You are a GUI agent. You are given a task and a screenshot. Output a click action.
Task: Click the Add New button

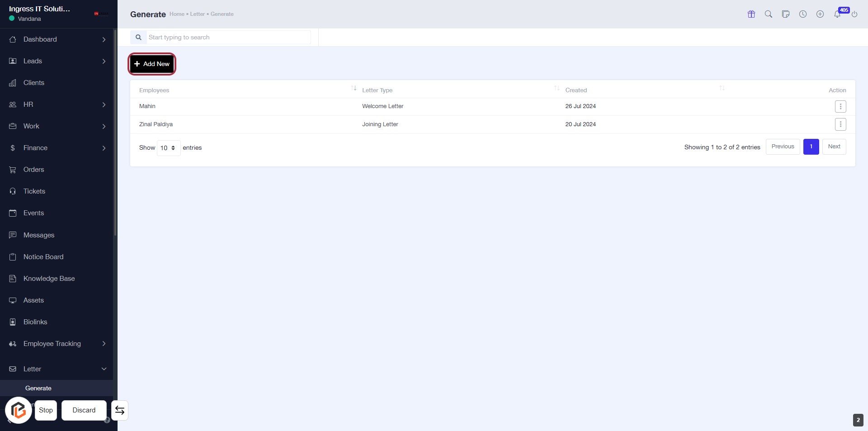click(x=152, y=64)
